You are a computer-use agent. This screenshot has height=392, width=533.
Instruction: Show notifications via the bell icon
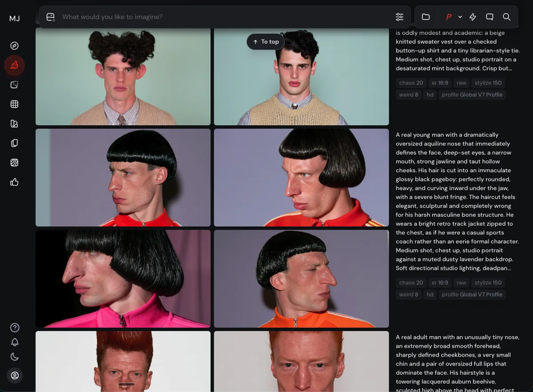[x=15, y=342]
